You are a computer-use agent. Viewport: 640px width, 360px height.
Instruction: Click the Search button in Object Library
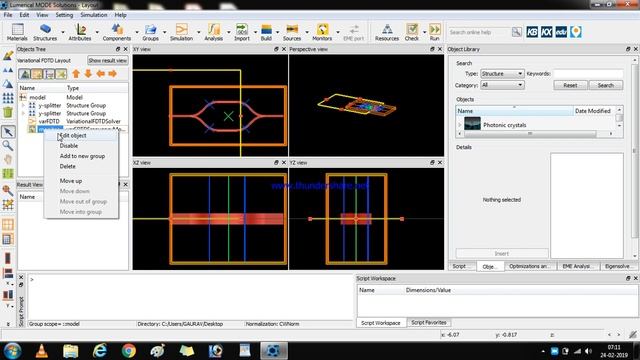tap(606, 85)
